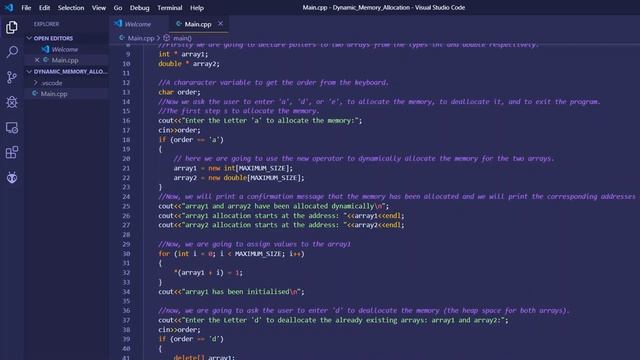Click 'array2 allocation starts at the address' line

(x=281, y=225)
